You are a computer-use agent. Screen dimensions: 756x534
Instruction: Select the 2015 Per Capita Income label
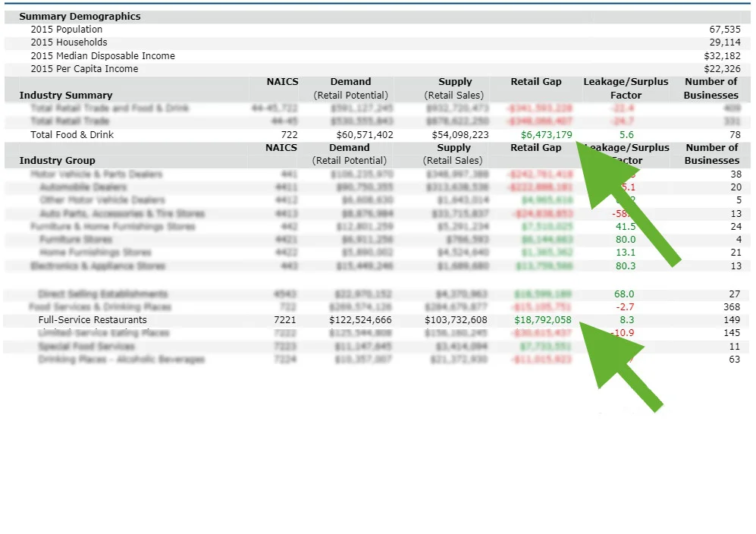click(84, 69)
